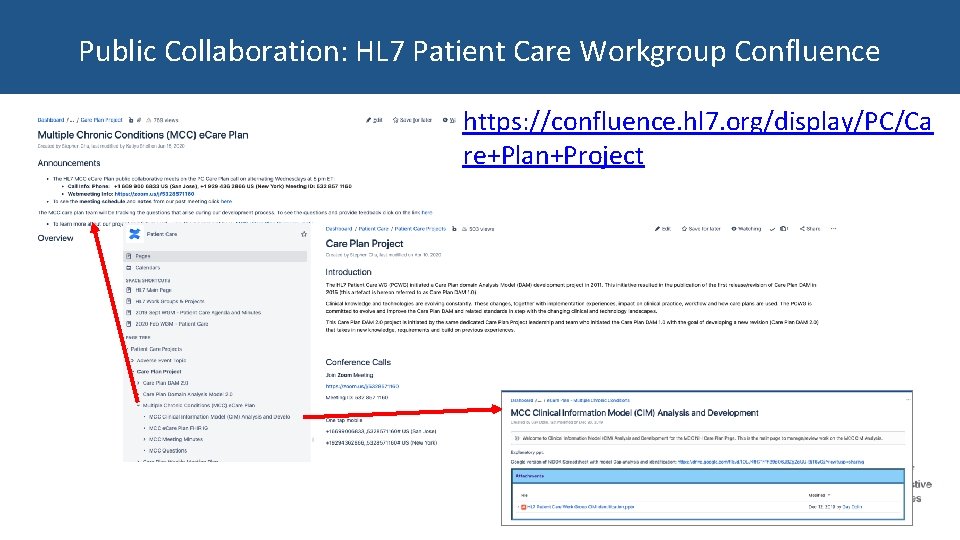Toggle Watching on Care Plan Project page

point(746,229)
